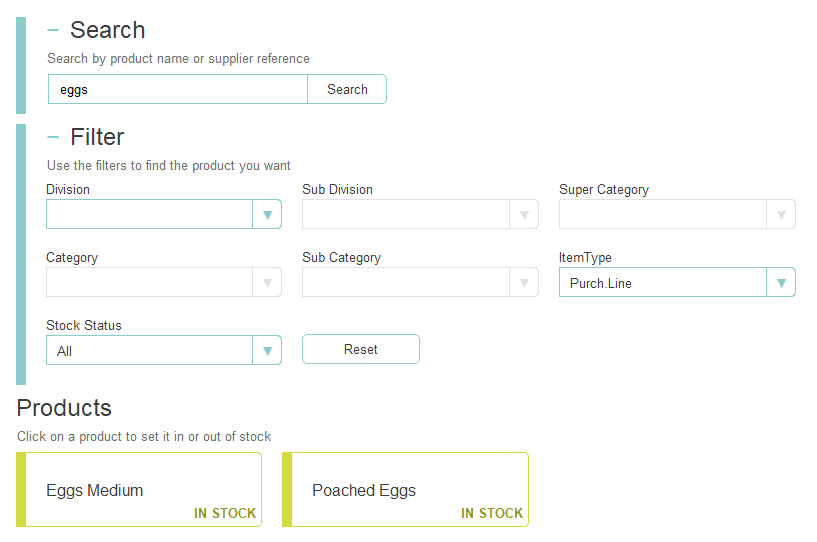The height and width of the screenshot is (542, 817).
Task: Click the Sub Division combo box field
Action: coord(406,215)
